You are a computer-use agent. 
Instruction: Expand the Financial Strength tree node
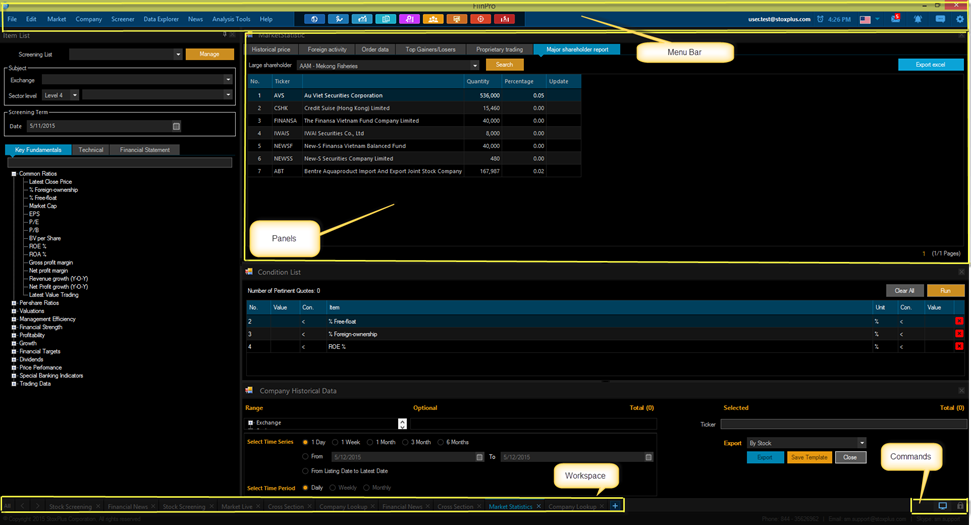14,328
